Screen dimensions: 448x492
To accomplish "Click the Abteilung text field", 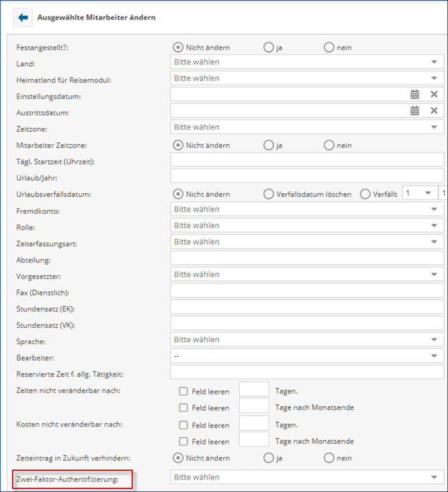I will coord(307,258).
